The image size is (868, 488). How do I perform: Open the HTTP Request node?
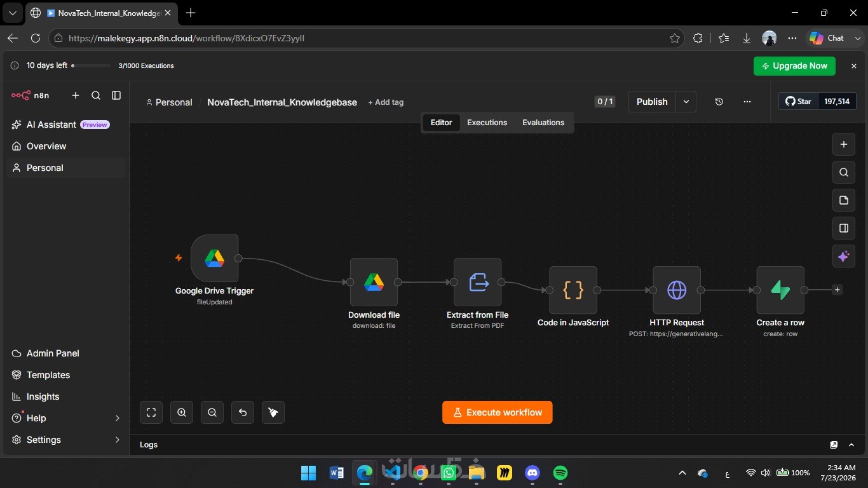click(677, 290)
